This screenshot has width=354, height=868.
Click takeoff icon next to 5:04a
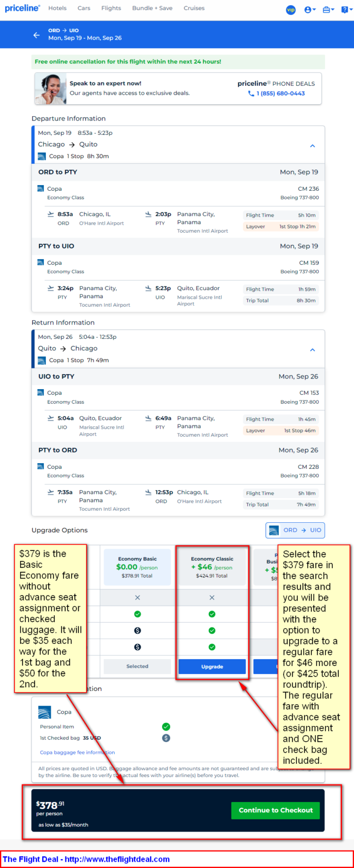coord(51,418)
